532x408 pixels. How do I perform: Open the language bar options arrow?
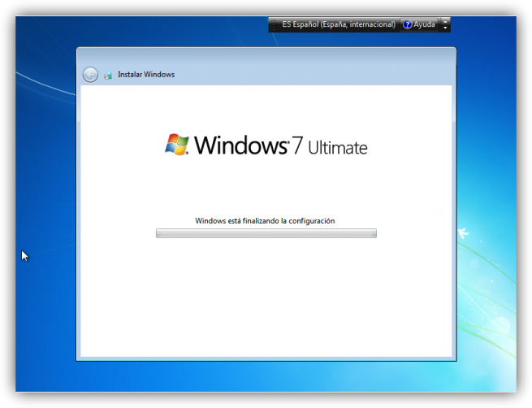pyautogui.click(x=445, y=28)
